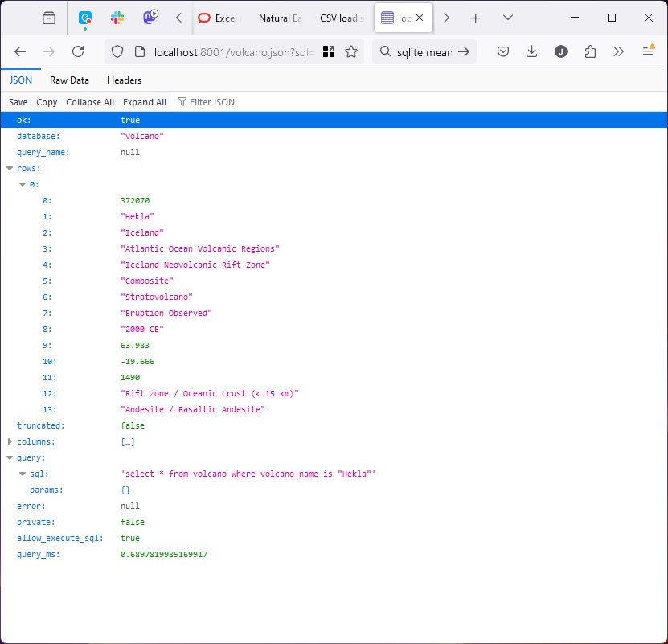
Task: Collapse the query object node
Action: [10, 458]
